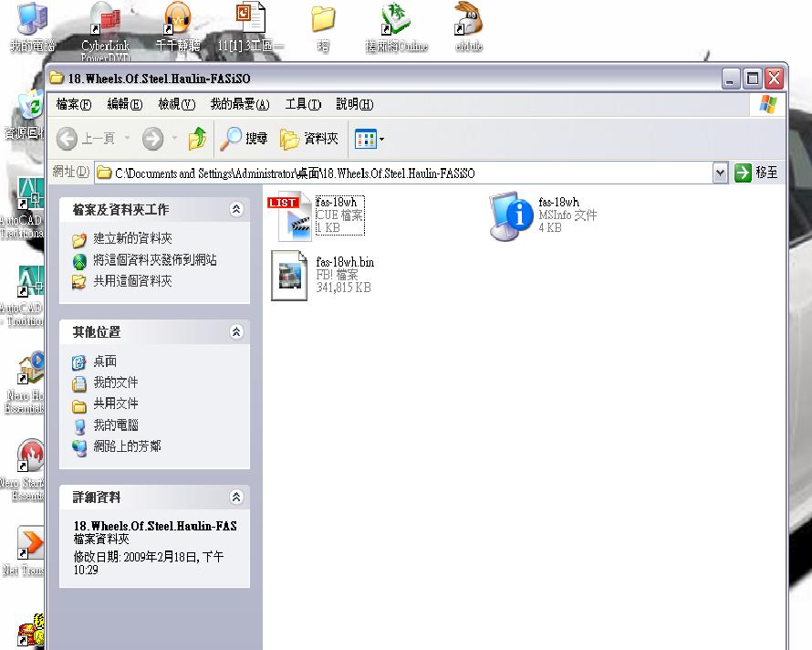The image size is (812, 650).
Task: Click the 我的電腦 link in sidebar
Action: pyautogui.click(x=115, y=425)
